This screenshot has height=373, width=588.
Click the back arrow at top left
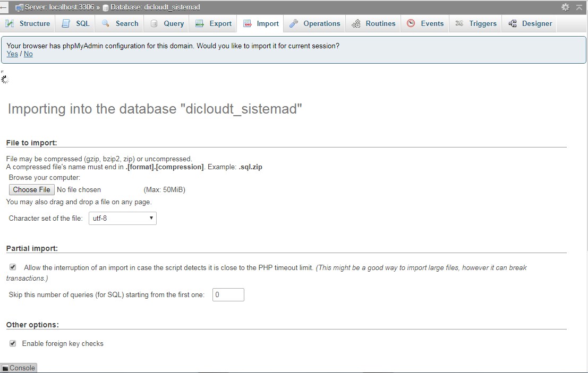[5, 7]
